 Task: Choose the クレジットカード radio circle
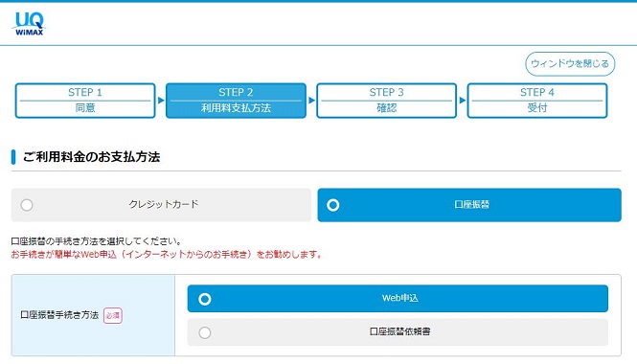(x=27, y=205)
